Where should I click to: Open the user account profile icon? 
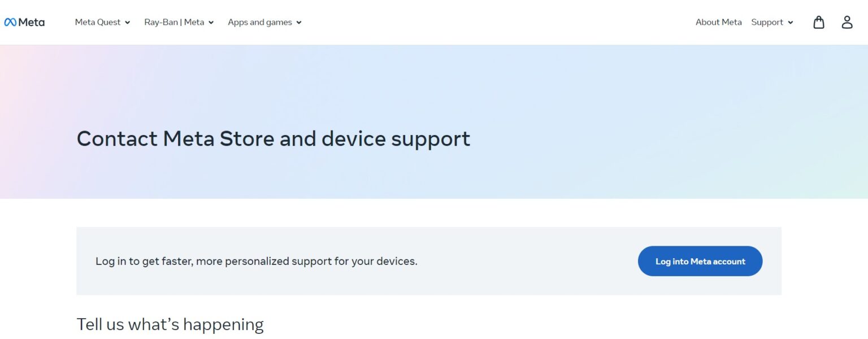pos(847,23)
